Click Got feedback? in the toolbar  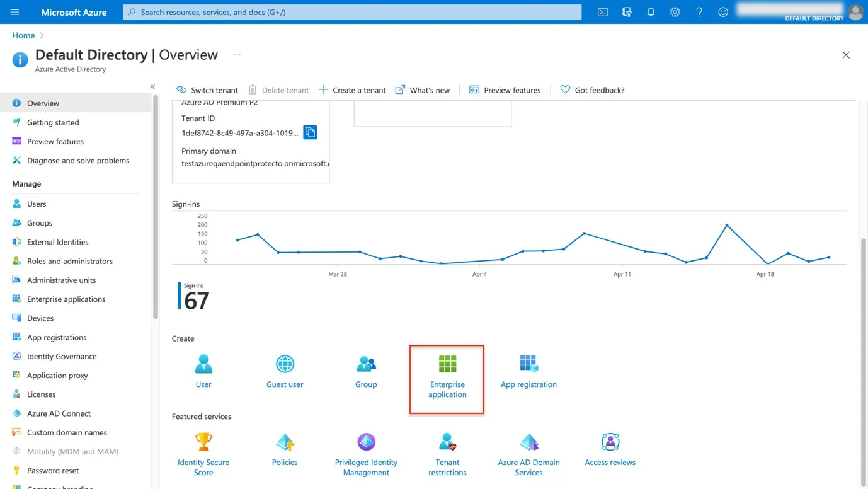592,90
